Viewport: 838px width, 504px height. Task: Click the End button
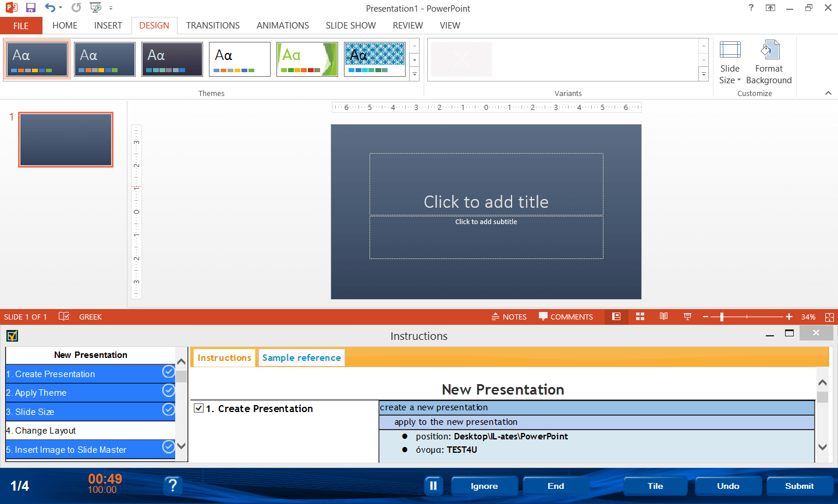point(556,486)
